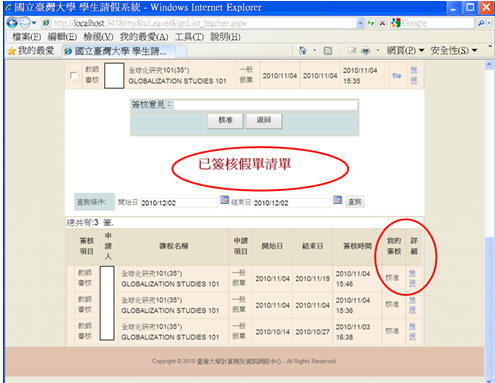Open the 檢視(V) menu

pos(98,37)
